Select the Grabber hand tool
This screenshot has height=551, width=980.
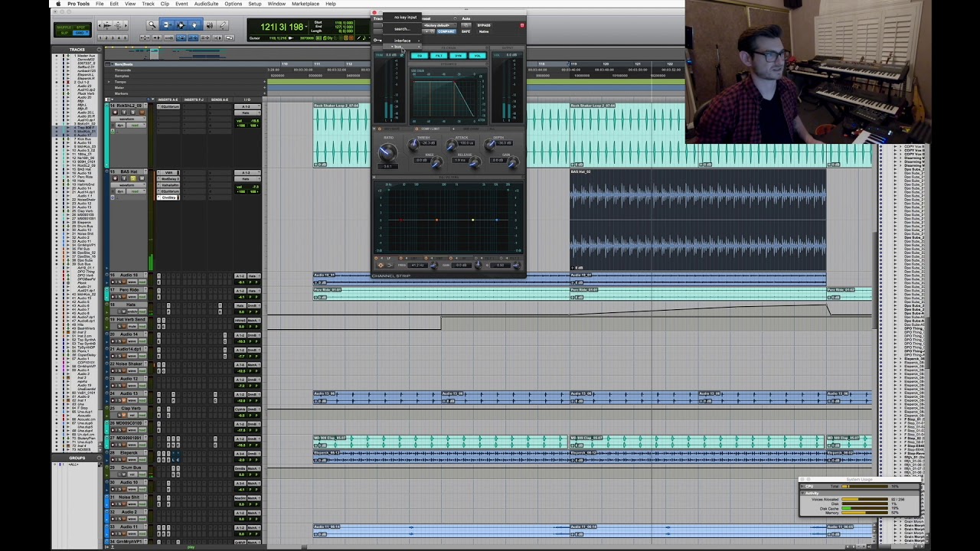(x=194, y=25)
